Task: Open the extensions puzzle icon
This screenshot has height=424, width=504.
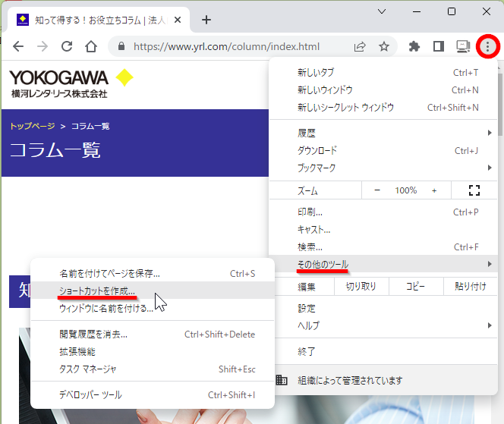Action: click(x=414, y=47)
